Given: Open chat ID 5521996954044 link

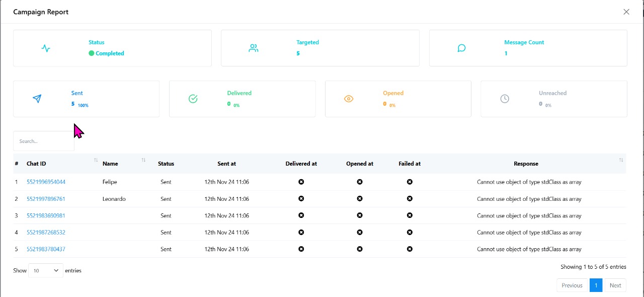Looking at the screenshot, I should [46, 182].
